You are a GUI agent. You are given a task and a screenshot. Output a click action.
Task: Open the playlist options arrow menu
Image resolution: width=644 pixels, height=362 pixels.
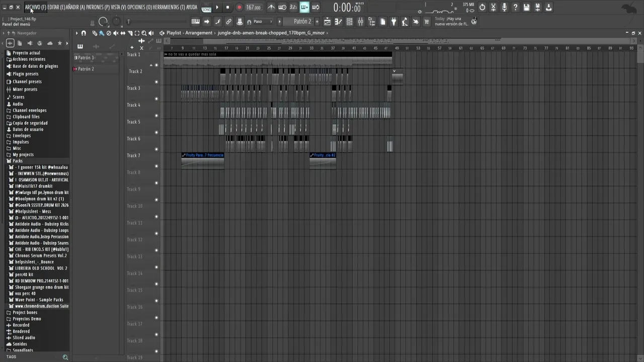pos(77,33)
